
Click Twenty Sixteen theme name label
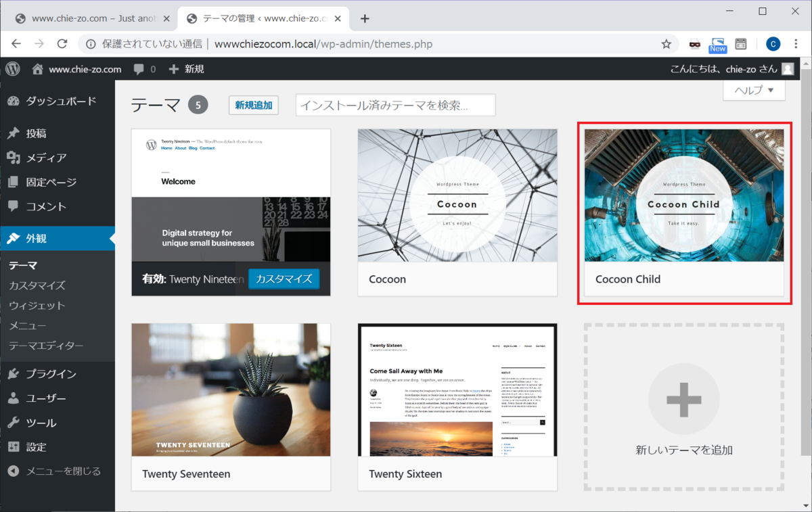(x=405, y=474)
